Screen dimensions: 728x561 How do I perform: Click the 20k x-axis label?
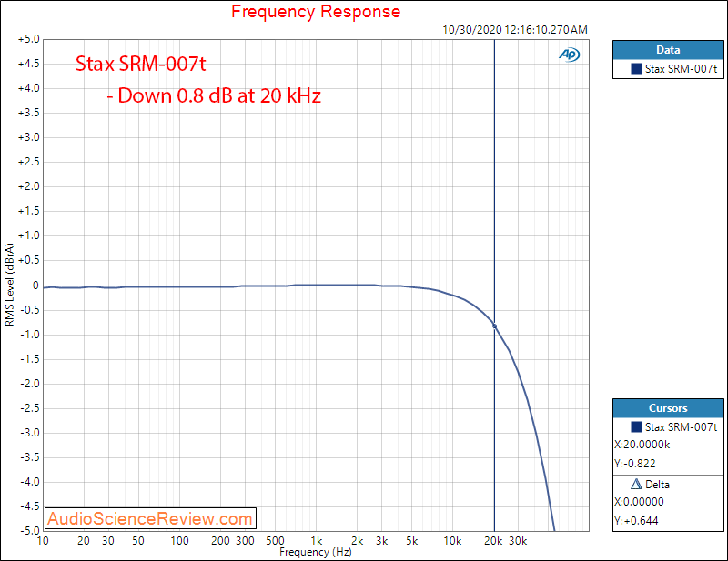click(493, 541)
